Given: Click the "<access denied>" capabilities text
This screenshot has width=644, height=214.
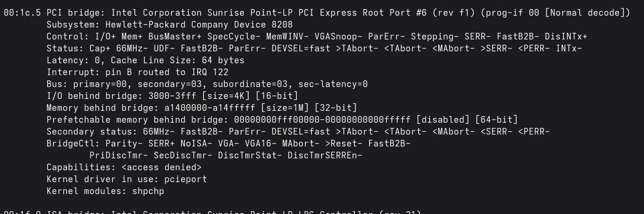Looking at the screenshot, I should [161, 167].
